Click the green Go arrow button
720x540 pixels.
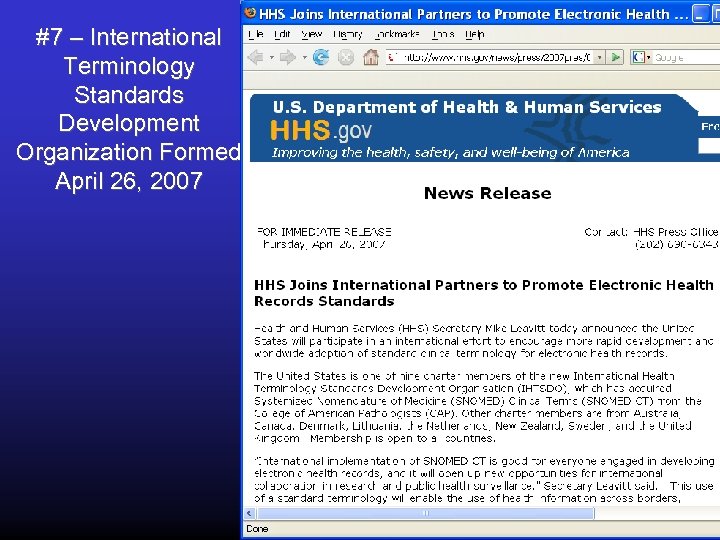coord(615,57)
